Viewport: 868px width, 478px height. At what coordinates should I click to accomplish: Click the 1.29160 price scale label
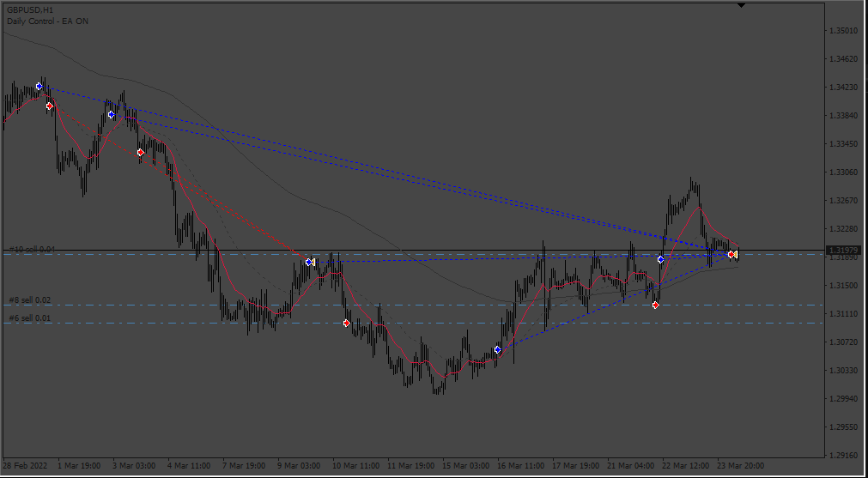[844, 455]
